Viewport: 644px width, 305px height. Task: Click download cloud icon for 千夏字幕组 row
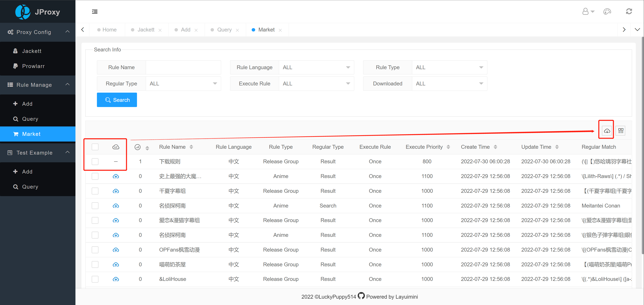click(116, 191)
